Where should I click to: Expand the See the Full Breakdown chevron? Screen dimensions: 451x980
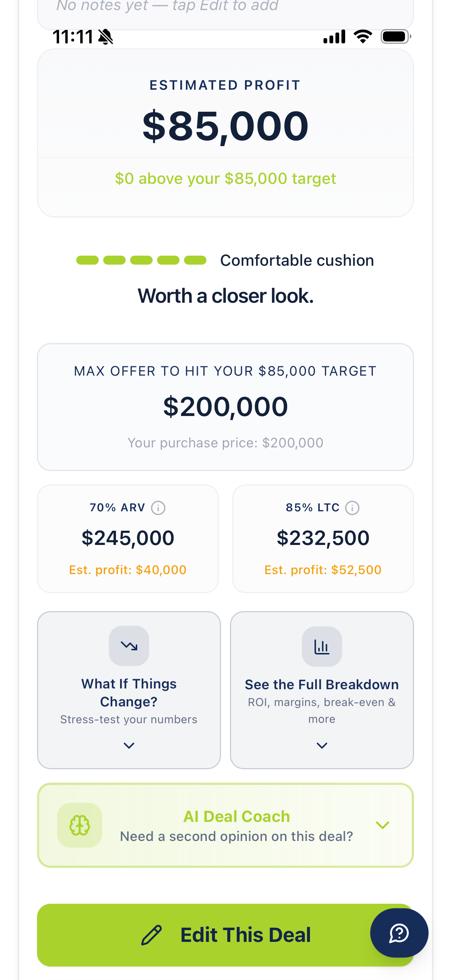[x=322, y=745]
